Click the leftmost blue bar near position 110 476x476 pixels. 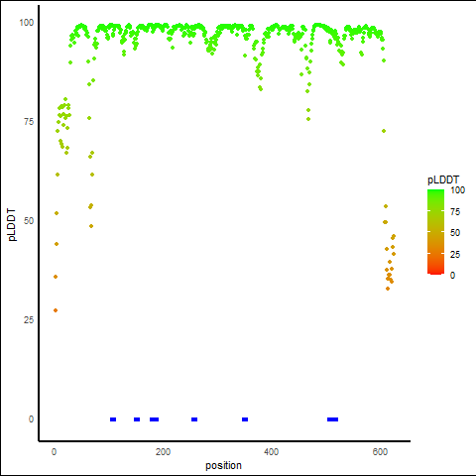(113, 419)
